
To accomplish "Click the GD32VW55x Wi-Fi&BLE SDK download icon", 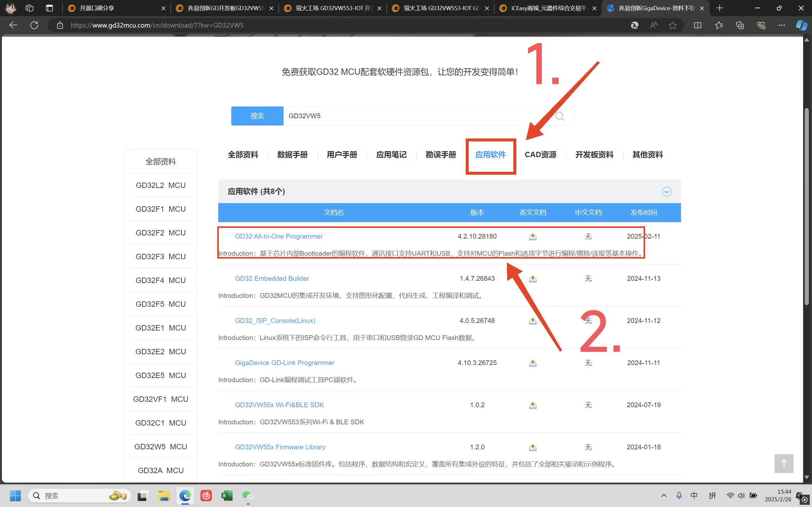I will click(533, 405).
